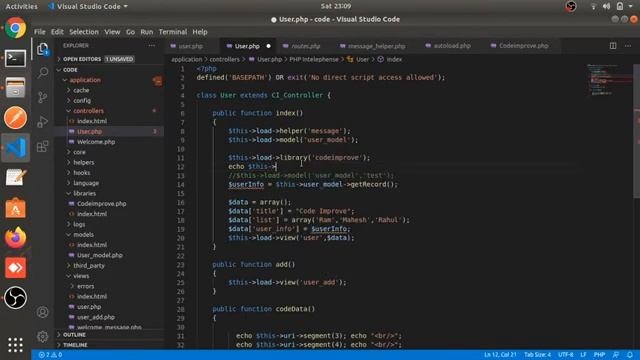The width and height of the screenshot is (640, 360).
Task: Expand the cache folder
Action: 81,90
